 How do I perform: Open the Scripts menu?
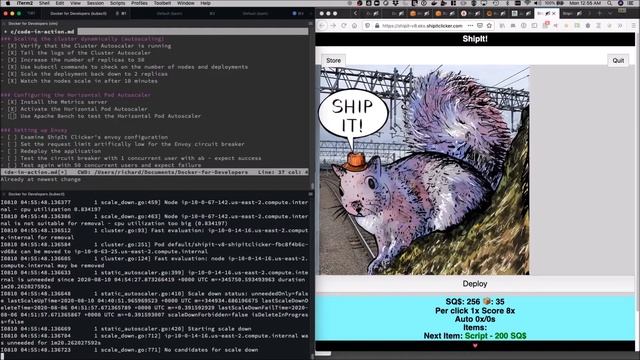tap(118, 3)
